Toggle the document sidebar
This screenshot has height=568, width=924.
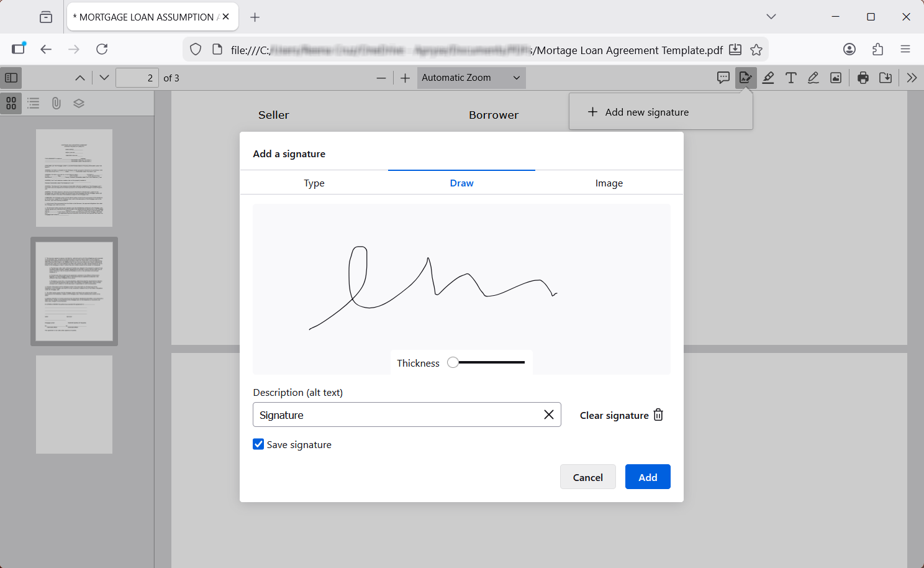[11, 78]
